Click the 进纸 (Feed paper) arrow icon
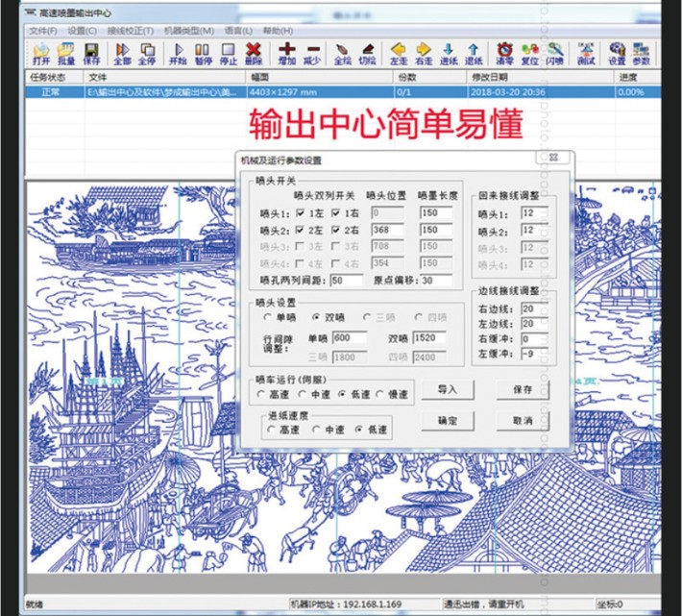Image resolution: width=682 pixels, height=616 pixels. tap(449, 53)
